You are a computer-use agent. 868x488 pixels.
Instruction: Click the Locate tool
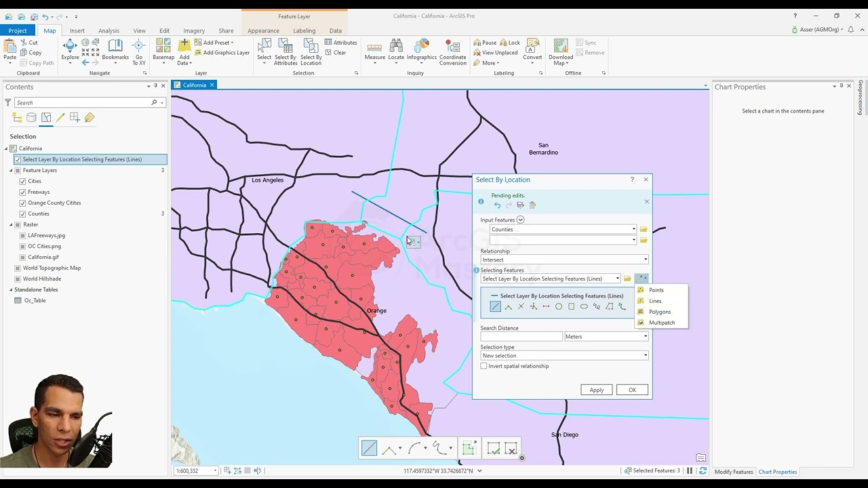pos(396,50)
